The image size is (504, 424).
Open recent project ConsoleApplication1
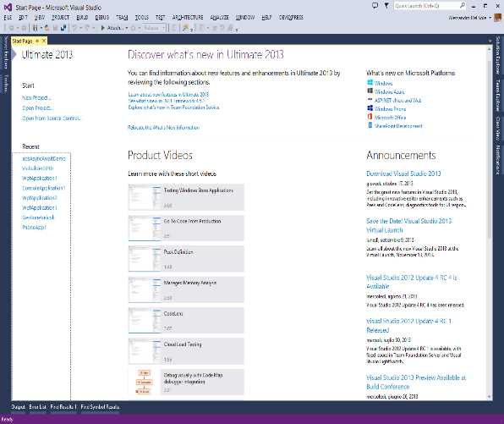[43, 188]
